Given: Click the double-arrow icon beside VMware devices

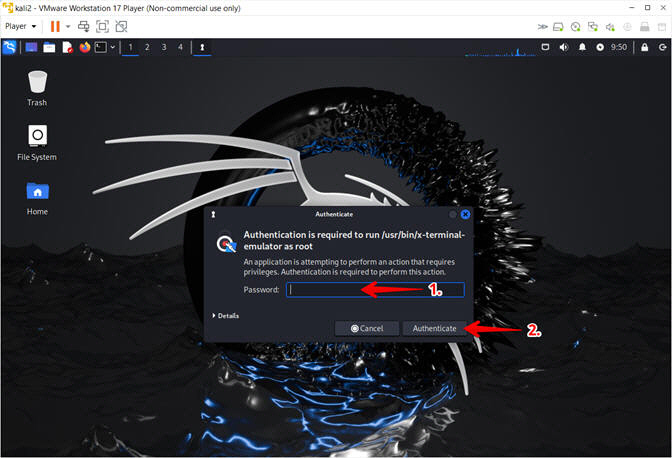Looking at the screenshot, I should [x=543, y=27].
